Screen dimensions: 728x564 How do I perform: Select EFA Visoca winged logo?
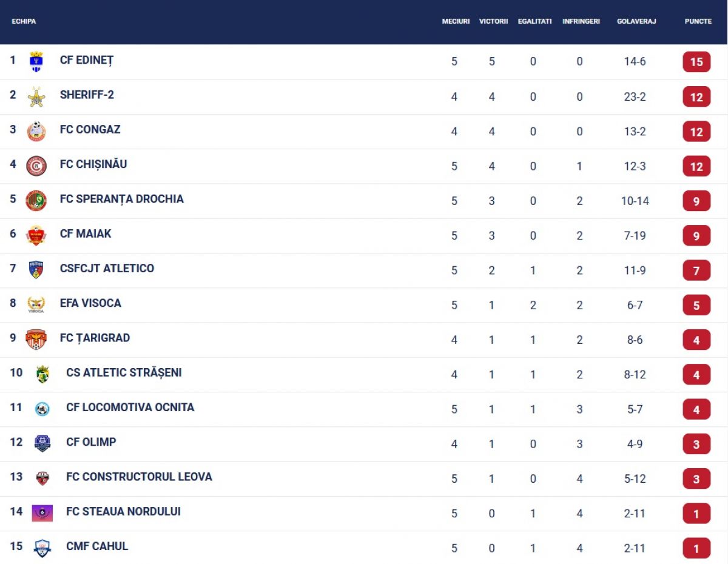tap(36, 304)
